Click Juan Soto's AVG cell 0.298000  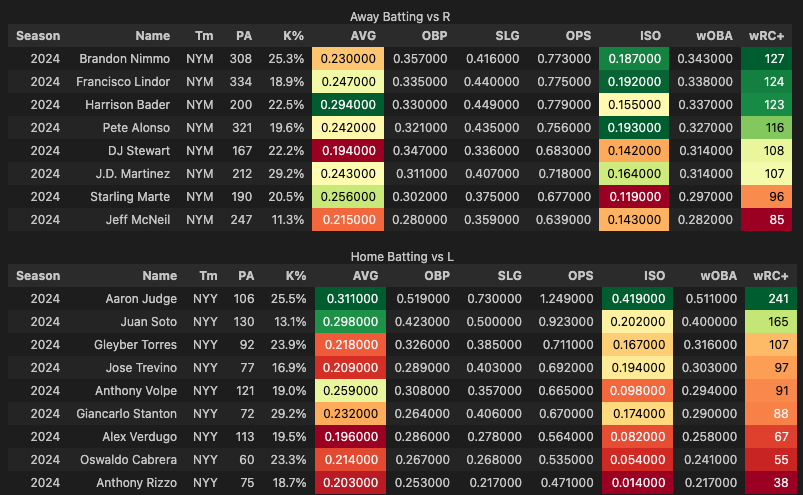click(350, 322)
